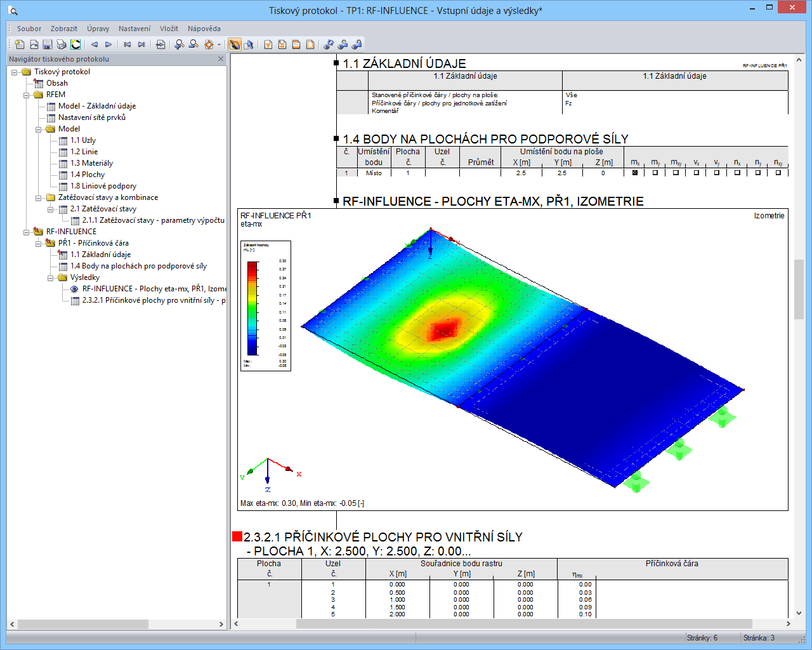Image resolution: width=812 pixels, height=650 pixels.
Task: Select Nastavení sítě prvků tree item
Action: coord(92,117)
